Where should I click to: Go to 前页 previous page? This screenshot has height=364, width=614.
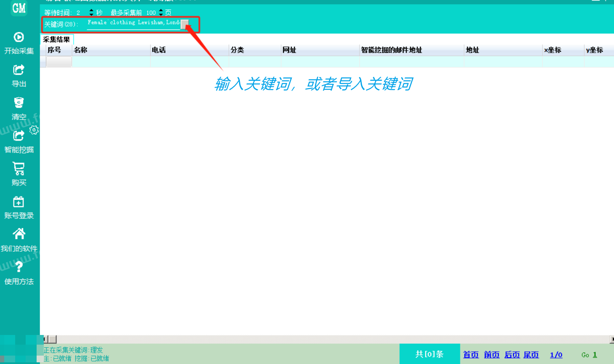pyautogui.click(x=492, y=355)
